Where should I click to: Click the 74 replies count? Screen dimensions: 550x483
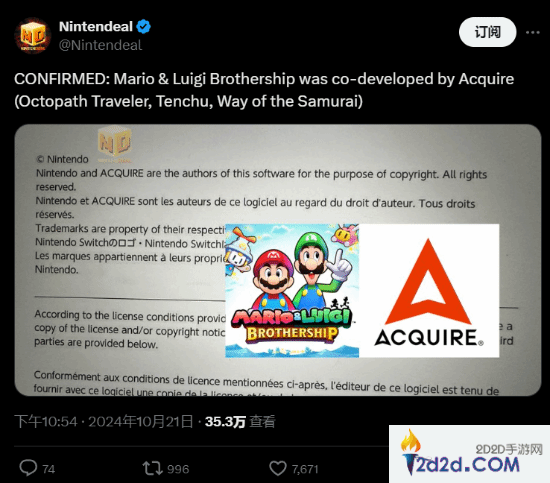[x=49, y=469]
